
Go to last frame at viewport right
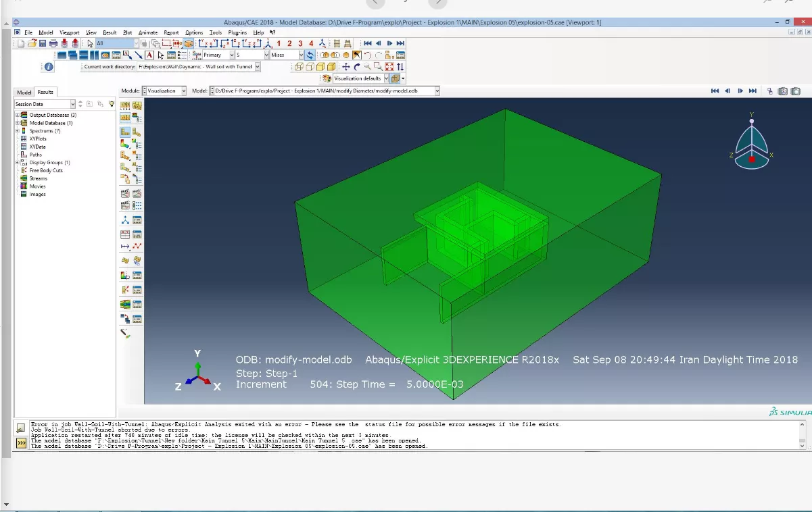[753, 91]
